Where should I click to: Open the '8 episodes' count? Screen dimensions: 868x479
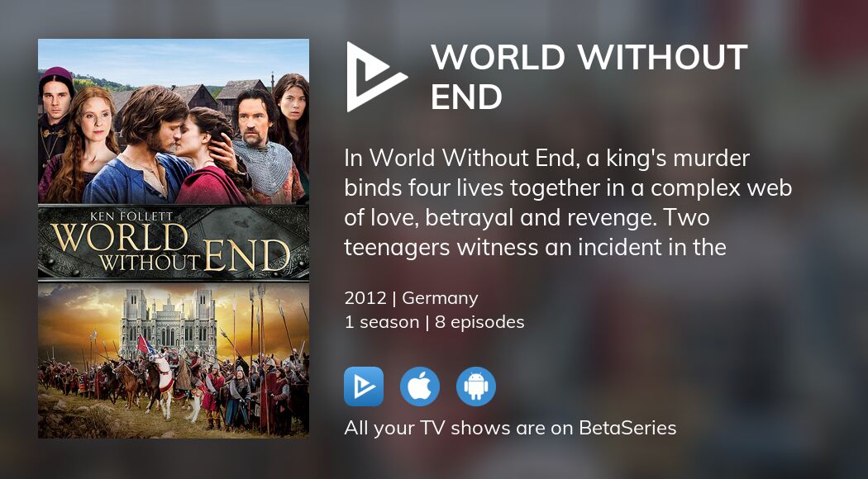[479, 322]
